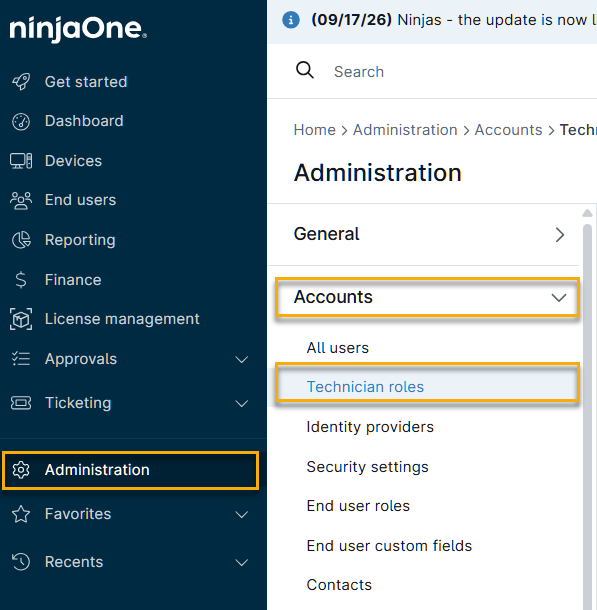The height and width of the screenshot is (610, 597).
Task: Click the End users people icon
Action: pyautogui.click(x=21, y=200)
